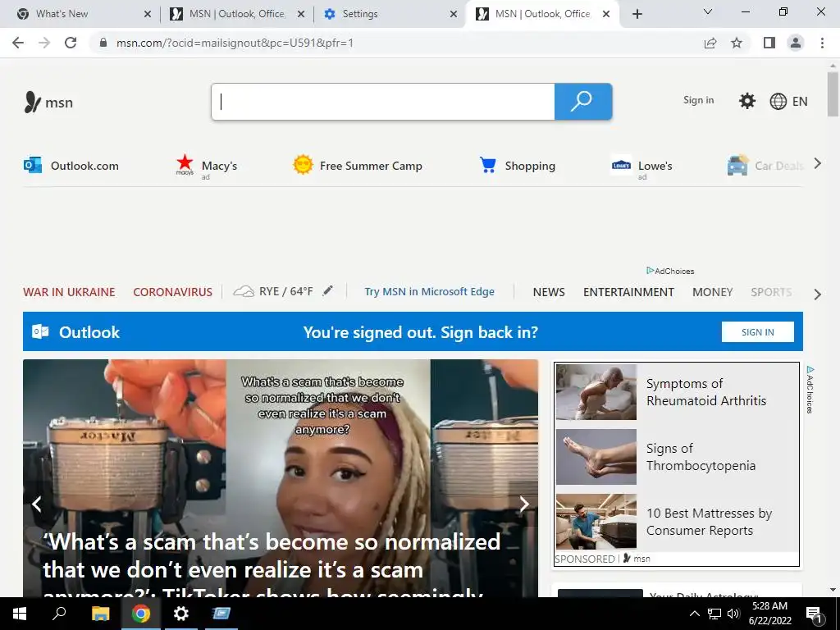840x630 pixels.
Task: Open AdChoices link above news bar
Action: pyautogui.click(x=670, y=271)
